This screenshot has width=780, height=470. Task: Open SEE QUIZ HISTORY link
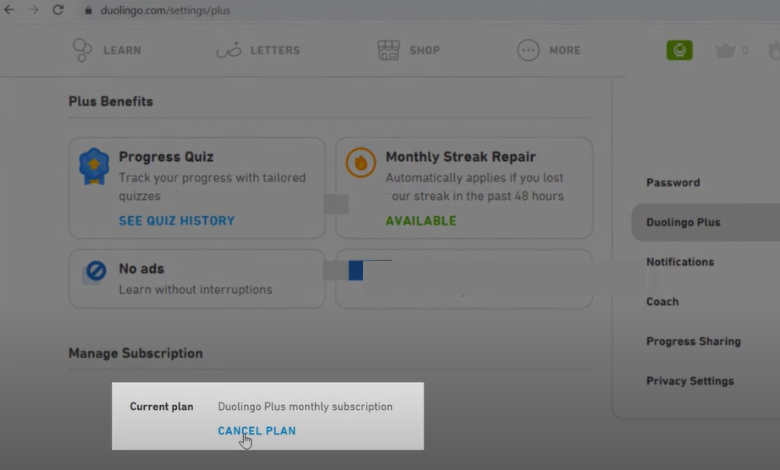pos(177,221)
